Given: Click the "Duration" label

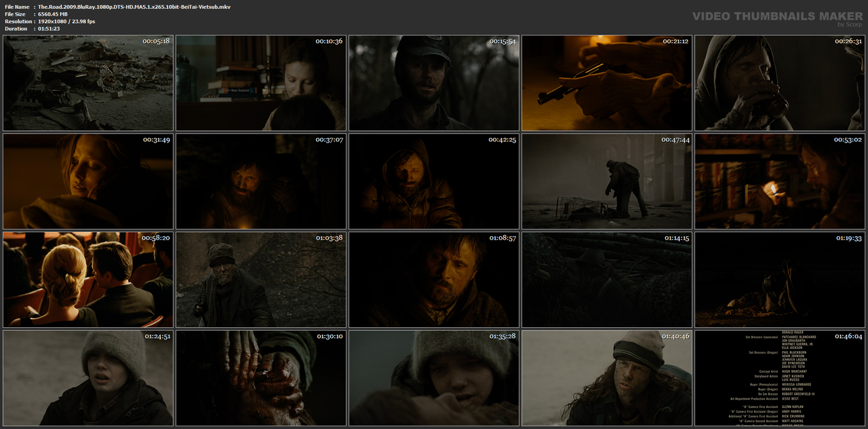Looking at the screenshot, I should [16, 29].
